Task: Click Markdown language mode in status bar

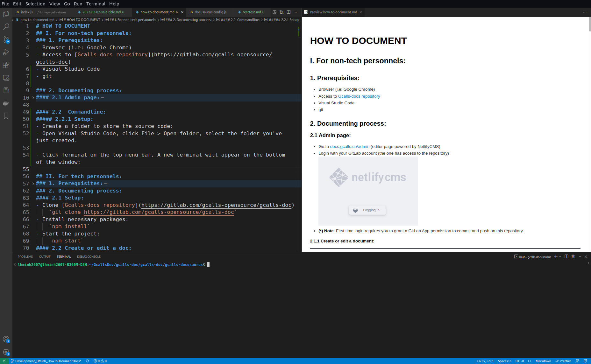Action: tap(543, 361)
